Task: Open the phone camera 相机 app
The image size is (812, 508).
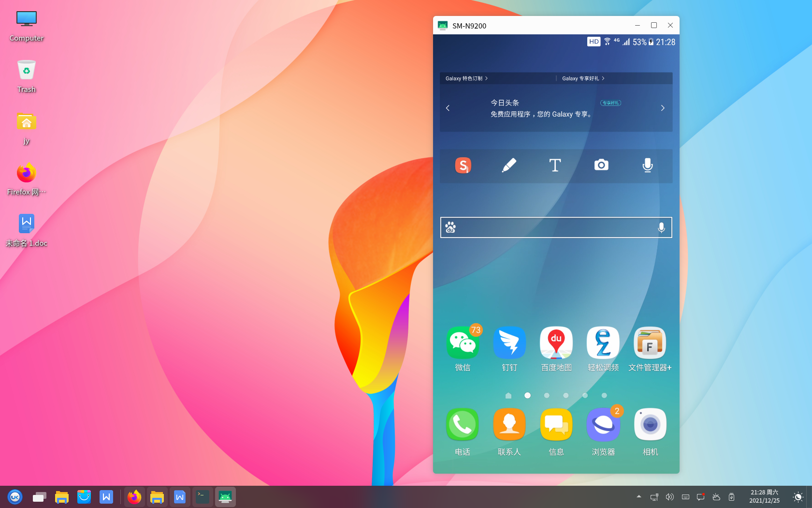Action: [650, 425]
